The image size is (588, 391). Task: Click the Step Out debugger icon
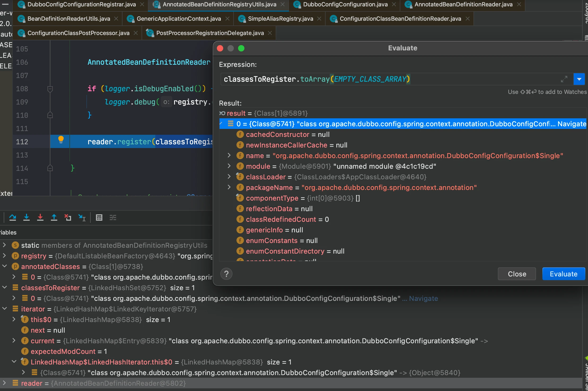tap(54, 218)
